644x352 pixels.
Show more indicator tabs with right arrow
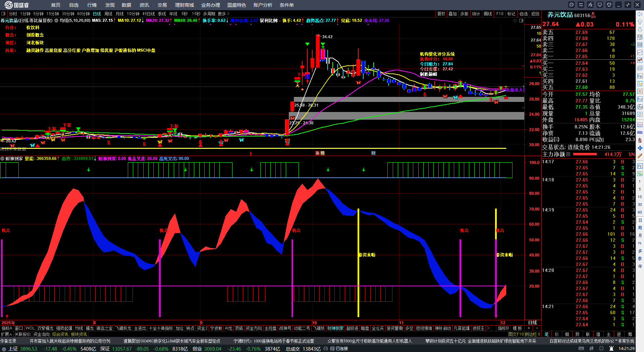488,328
